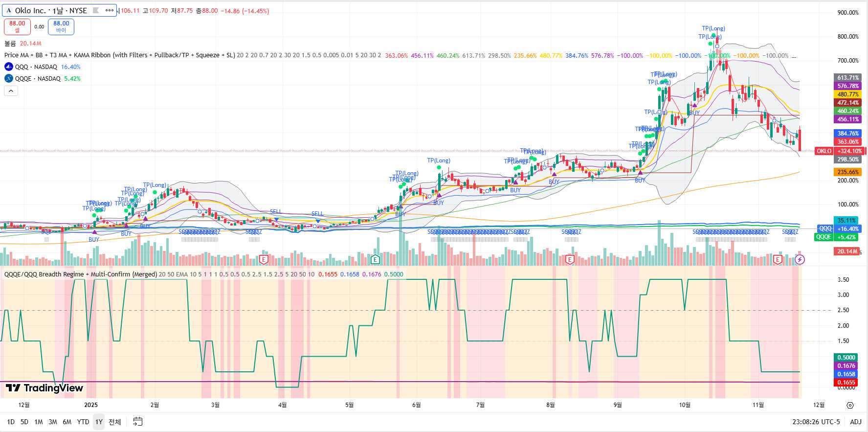Viewport: 868px width, 432px height.
Task: Click the 613.71% gray axis label
Action: pos(847,78)
